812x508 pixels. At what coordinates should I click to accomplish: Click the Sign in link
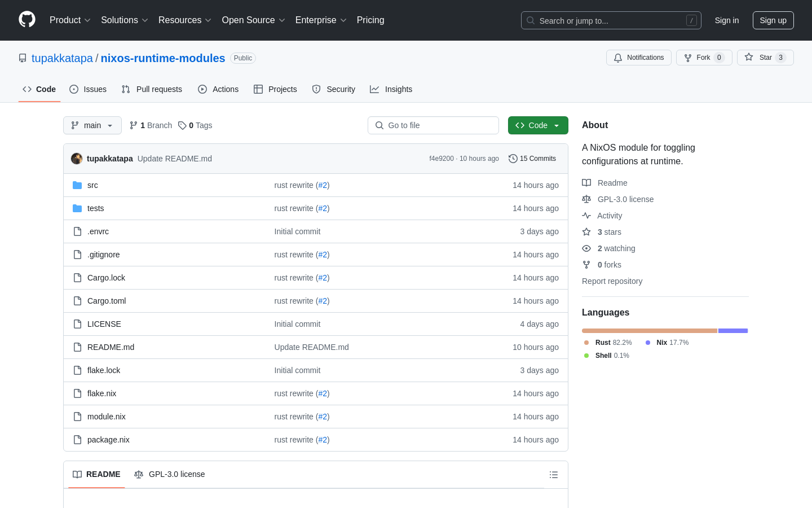(x=727, y=20)
